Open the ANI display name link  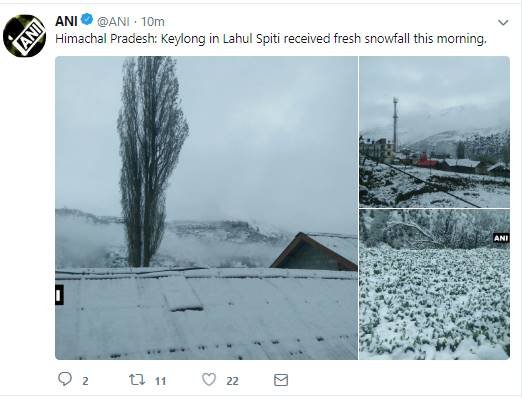[x=66, y=21]
